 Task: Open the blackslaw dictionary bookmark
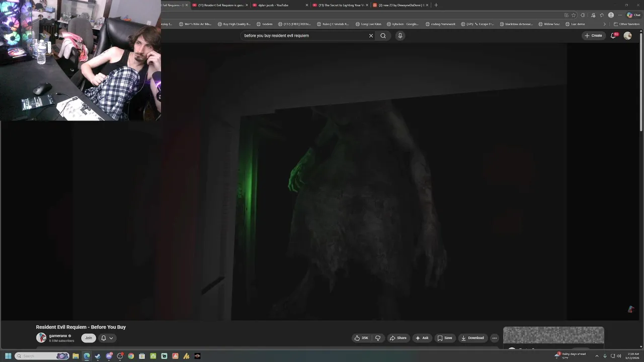[517, 24]
